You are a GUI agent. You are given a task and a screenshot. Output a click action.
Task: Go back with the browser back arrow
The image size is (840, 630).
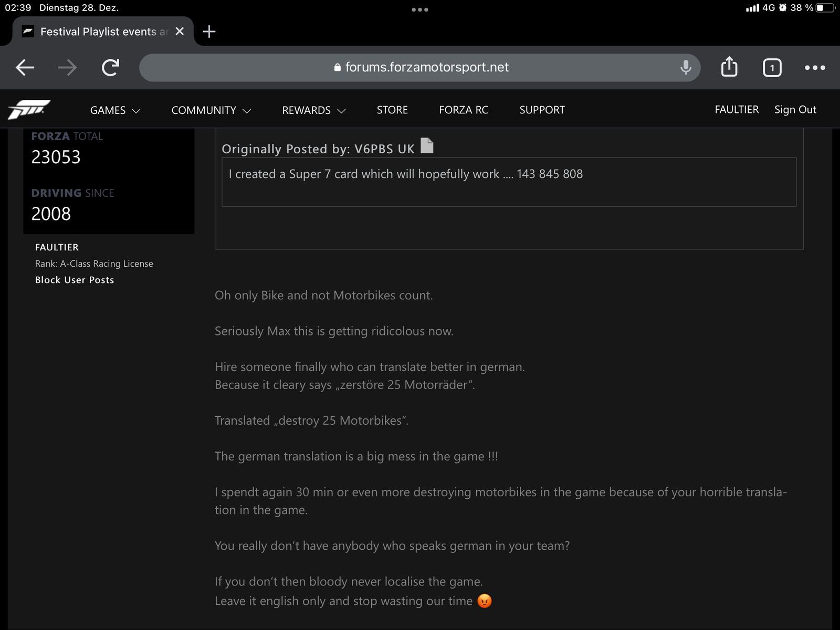[x=25, y=67]
